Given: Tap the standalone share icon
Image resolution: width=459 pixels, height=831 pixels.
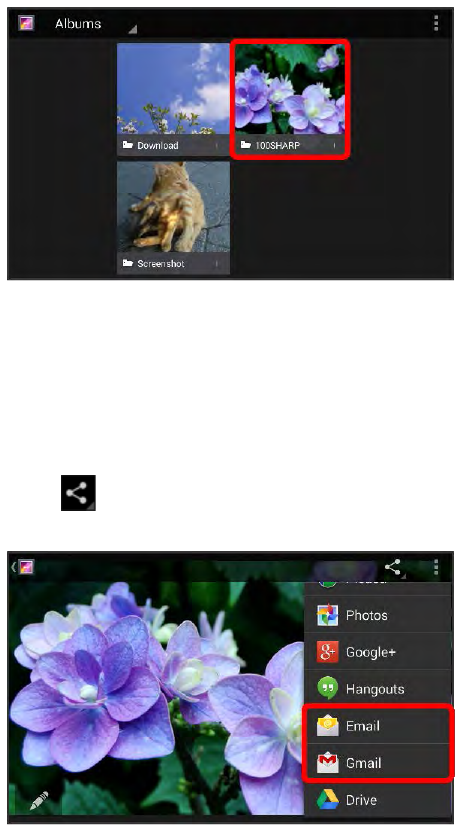Looking at the screenshot, I should [x=78, y=493].
